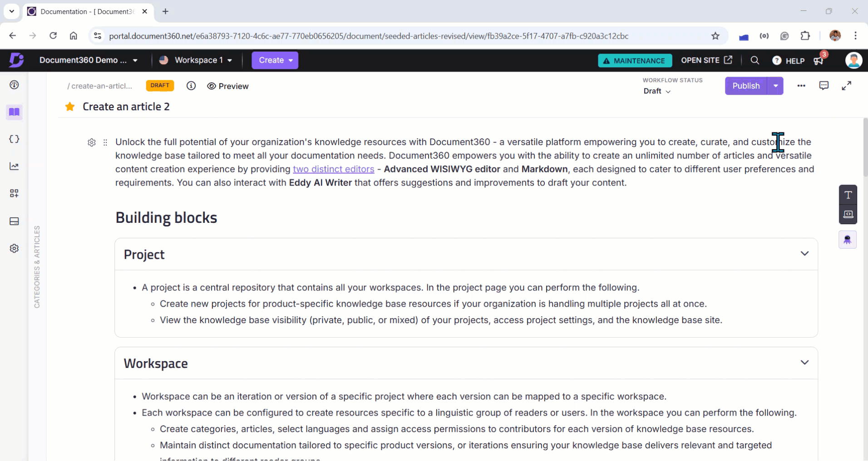Open the Documentation book icon in sidebar
This screenshot has height=461, width=868.
tap(14, 112)
